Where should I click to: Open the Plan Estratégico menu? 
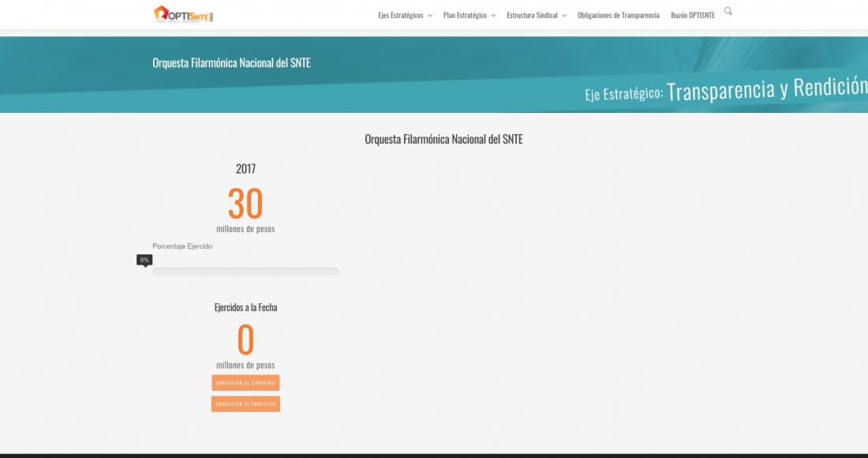(465, 15)
